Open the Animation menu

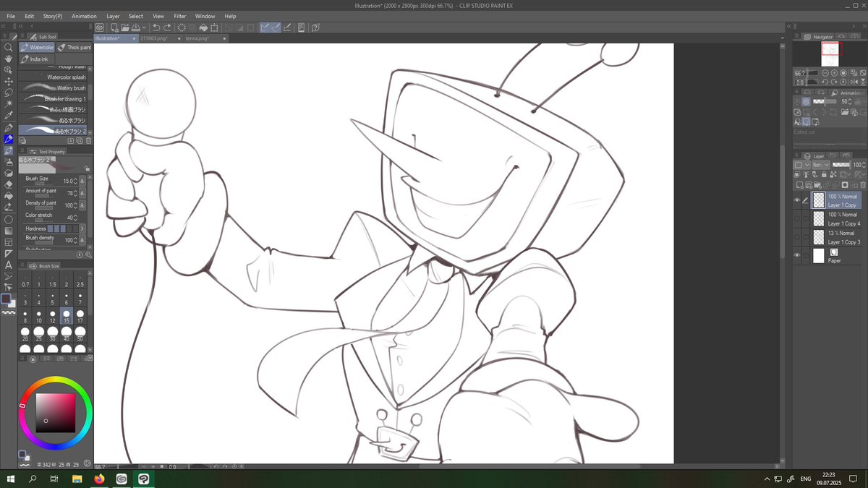(84, 16)
